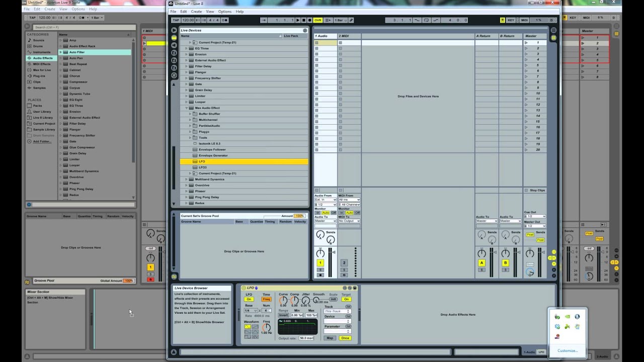Viewport: 644px width, 362px height.
Task: Launch Master scene 1
Action: (526, 43)
